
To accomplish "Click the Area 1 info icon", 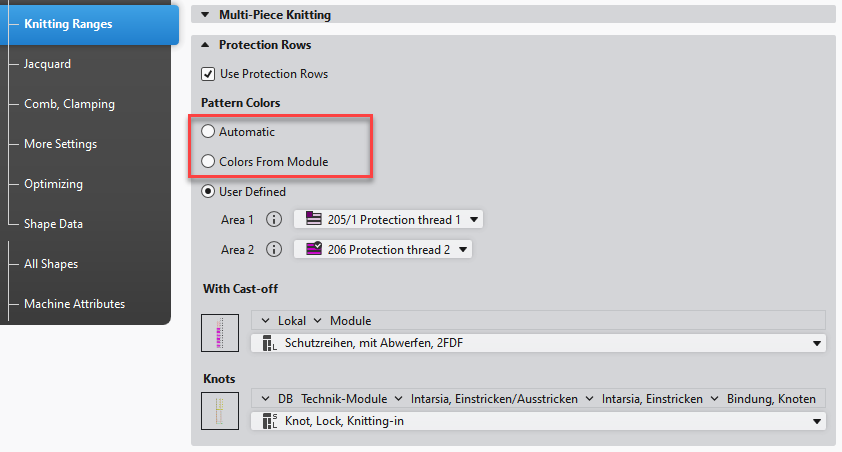I will (274, 220).
